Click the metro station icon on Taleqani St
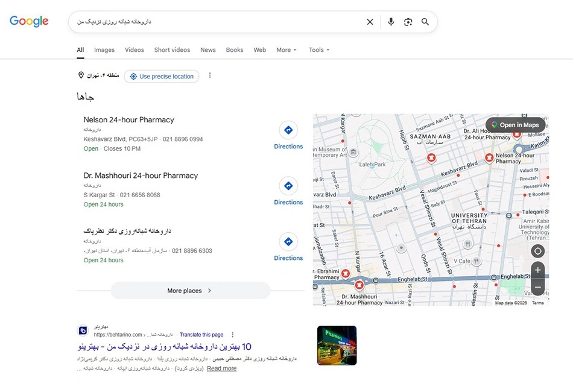 click(508, 216)
